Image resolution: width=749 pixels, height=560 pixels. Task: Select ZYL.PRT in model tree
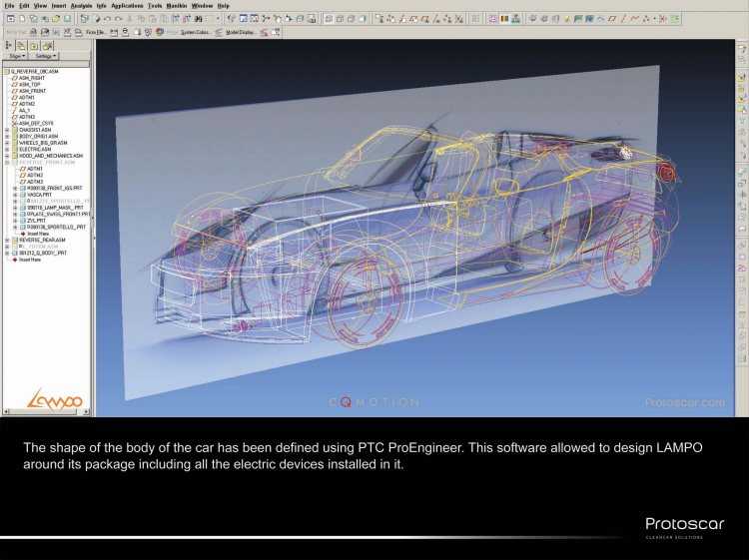tap(33, 221)
